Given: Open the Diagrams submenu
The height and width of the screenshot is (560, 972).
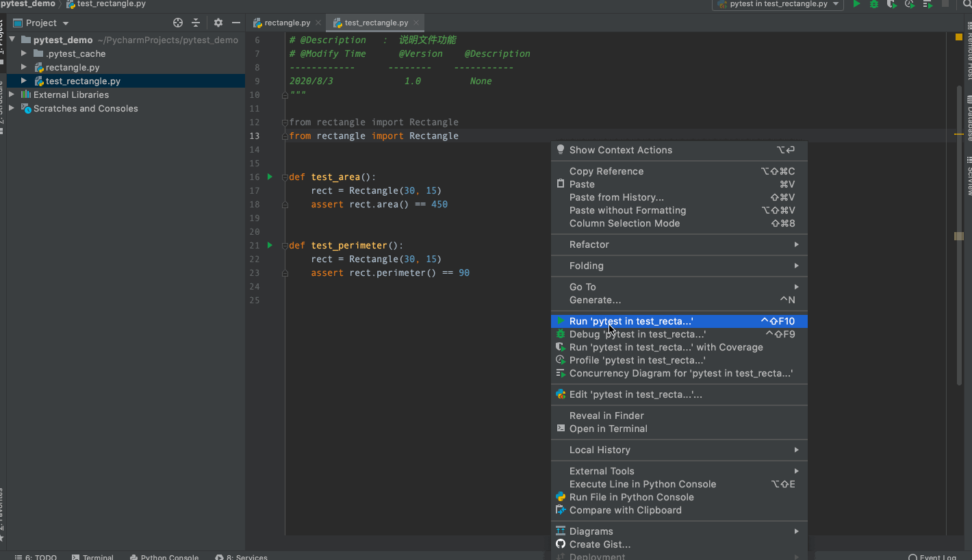Looking at the screenshot, I should (679, 531).
